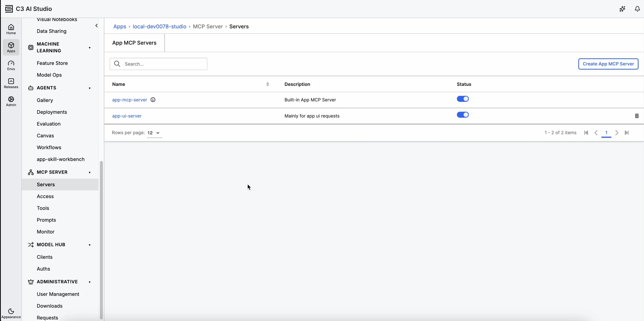Delete app-ui-server with trash icon

click(x=637, y=116)
